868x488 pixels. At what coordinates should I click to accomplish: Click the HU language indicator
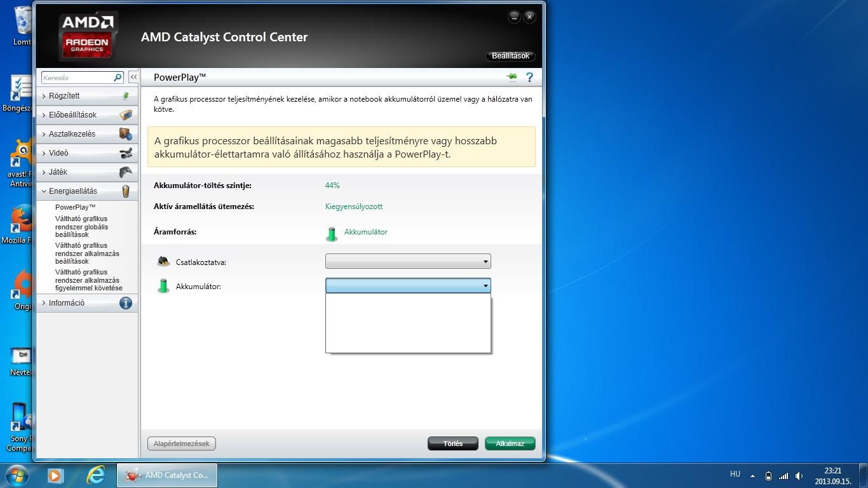click(x=735, y=474)
